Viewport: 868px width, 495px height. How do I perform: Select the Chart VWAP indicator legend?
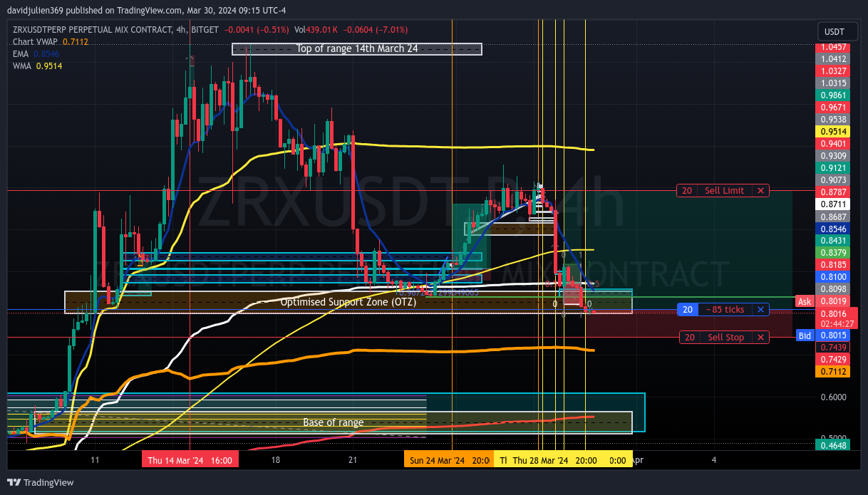click(50, 42)
